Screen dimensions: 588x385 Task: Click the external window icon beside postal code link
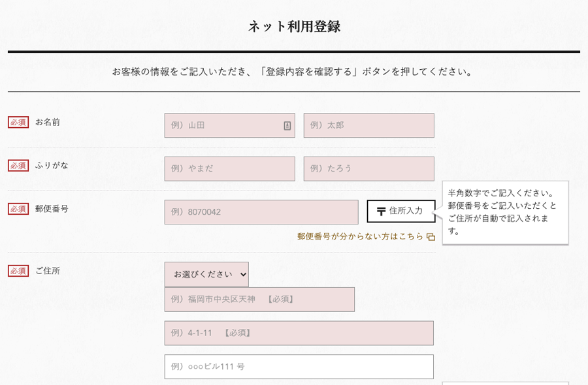click(431, 237)
